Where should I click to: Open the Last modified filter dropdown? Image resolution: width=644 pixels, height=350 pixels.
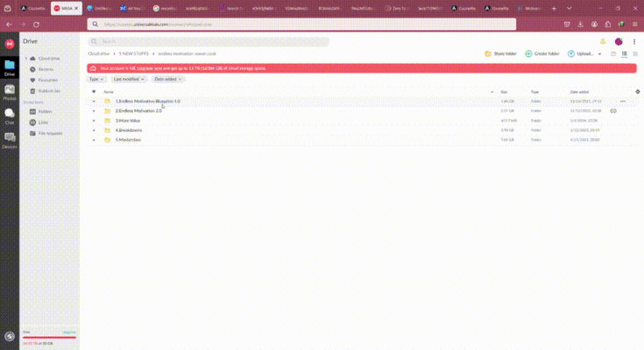point(129,79)
